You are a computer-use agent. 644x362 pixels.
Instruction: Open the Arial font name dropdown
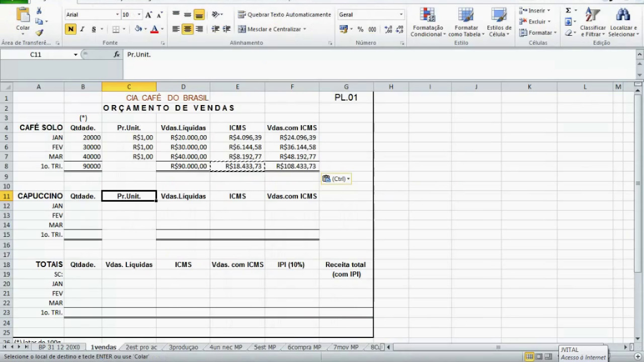pos(117,15)
